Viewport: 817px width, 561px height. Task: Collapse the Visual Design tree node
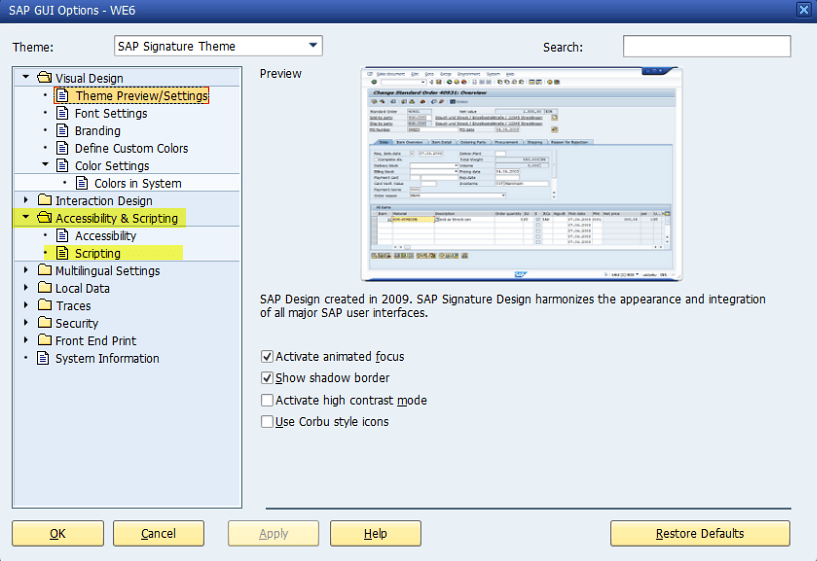(x=26, y=77)
